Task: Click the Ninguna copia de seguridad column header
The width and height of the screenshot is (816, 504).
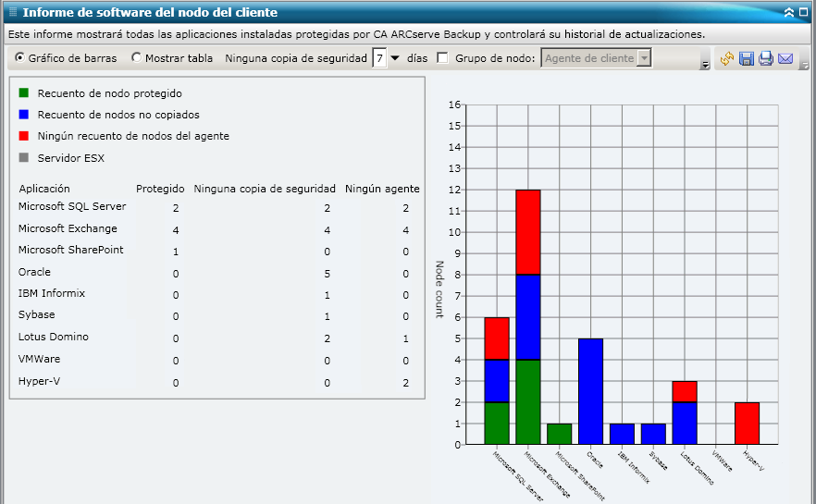Action: 265,189
